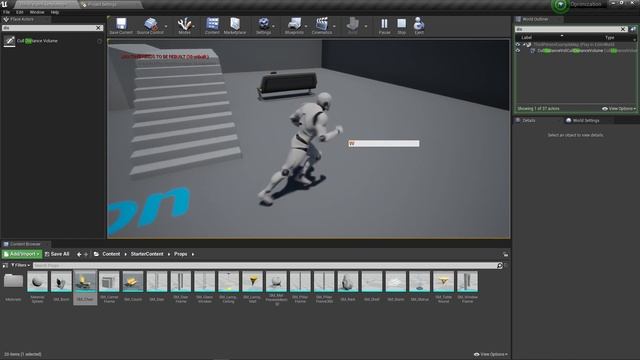Go forward in Content Browser history

(x=86, y=254)
